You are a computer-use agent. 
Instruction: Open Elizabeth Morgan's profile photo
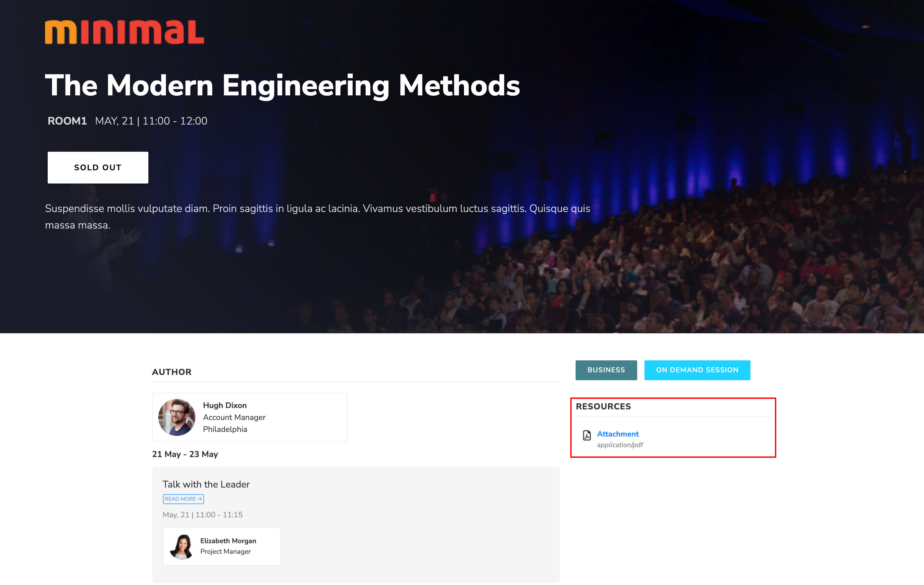click(x=181, y=546)
